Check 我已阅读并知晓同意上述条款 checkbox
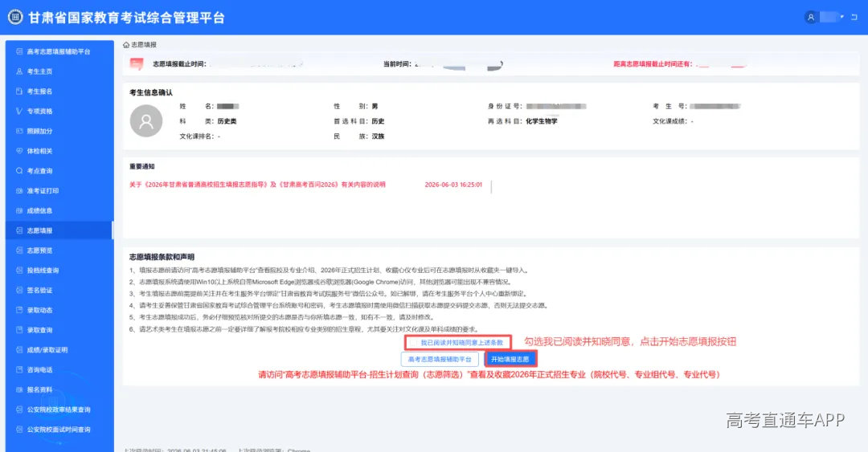Screen dimensions: 868x452 (414, 343)
